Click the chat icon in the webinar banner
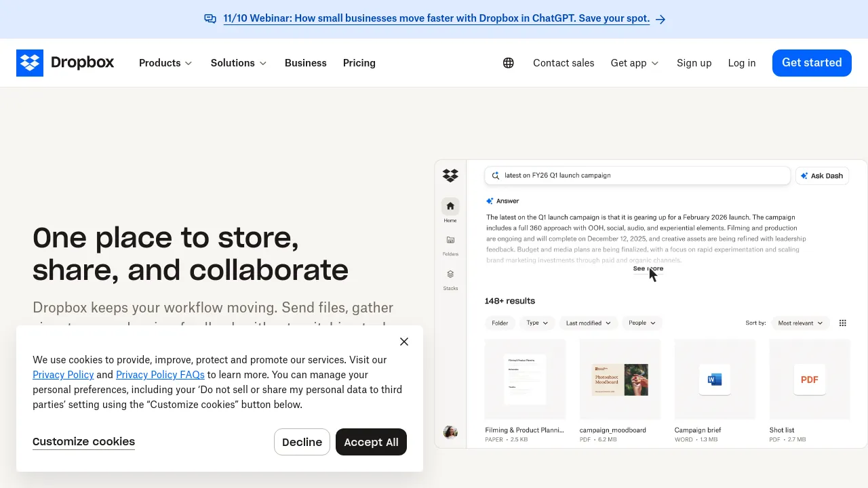 210,19
